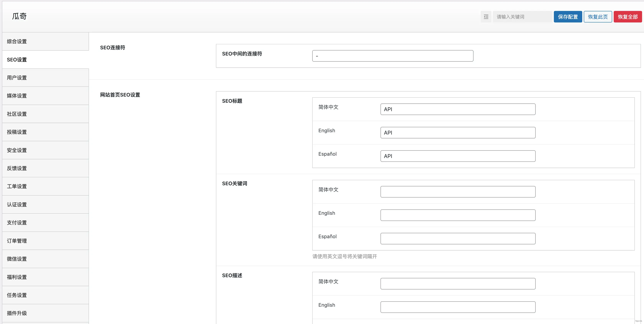Open the 综合设置 tab
Viewport: 644px width, 324px height.
45,41
